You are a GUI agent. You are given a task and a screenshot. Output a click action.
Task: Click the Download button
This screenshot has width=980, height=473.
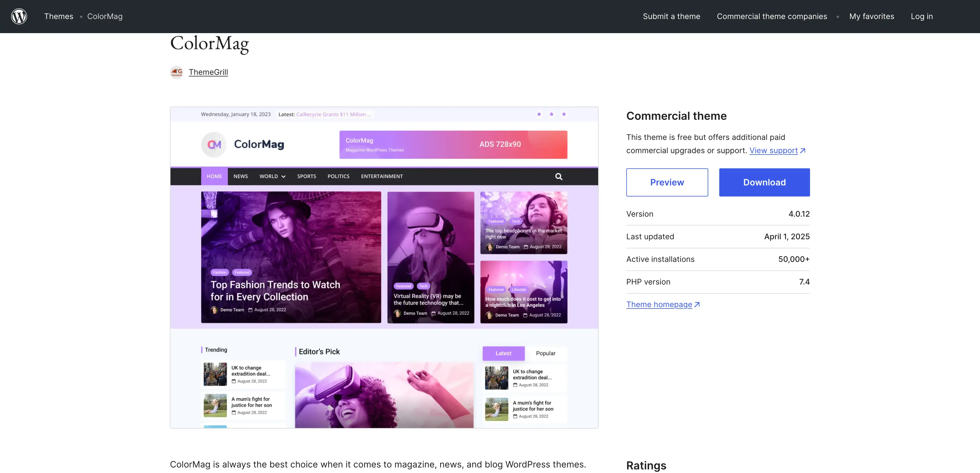tap(764, 182)
